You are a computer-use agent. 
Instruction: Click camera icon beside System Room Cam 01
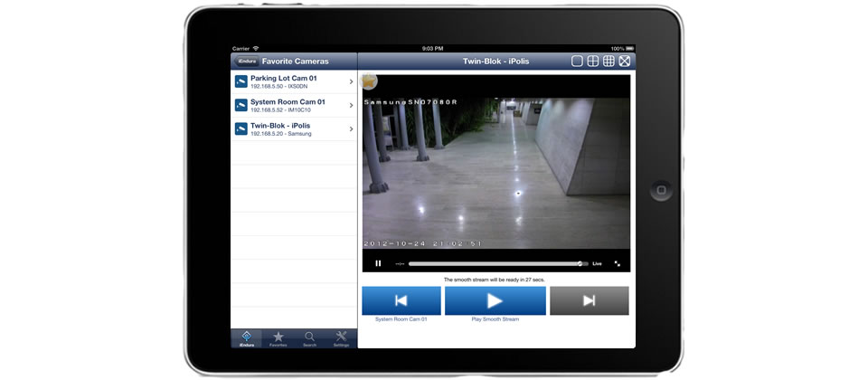(241, 105)
